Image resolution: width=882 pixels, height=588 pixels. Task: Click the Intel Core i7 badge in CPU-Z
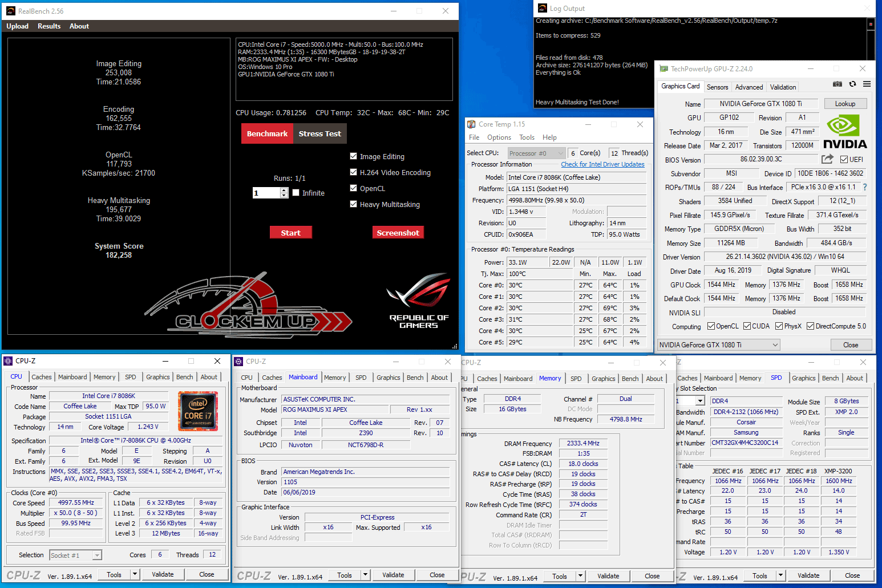point(197,410)
